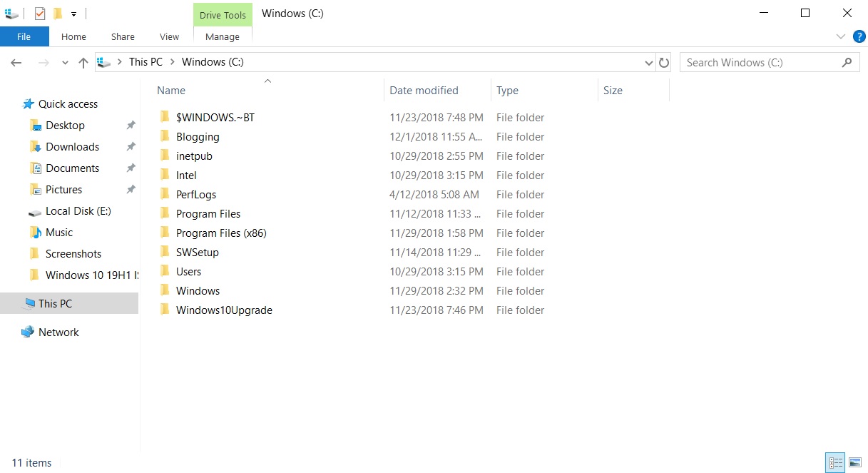
Task: Open Local Disk (E:) in navigation pane
Action: pyautogui.click(x=78, y=210)
